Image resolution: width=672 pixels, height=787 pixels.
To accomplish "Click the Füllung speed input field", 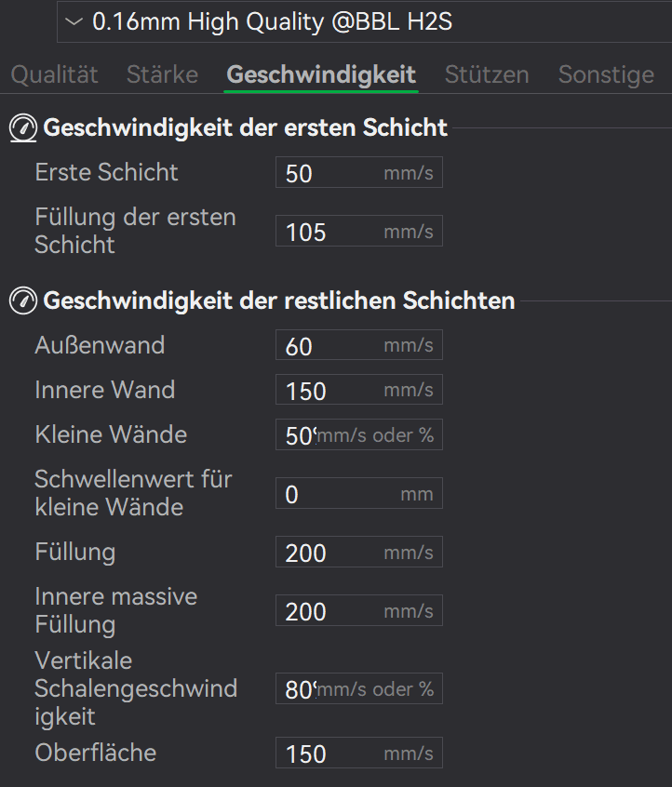I will (x=326, y=553).
